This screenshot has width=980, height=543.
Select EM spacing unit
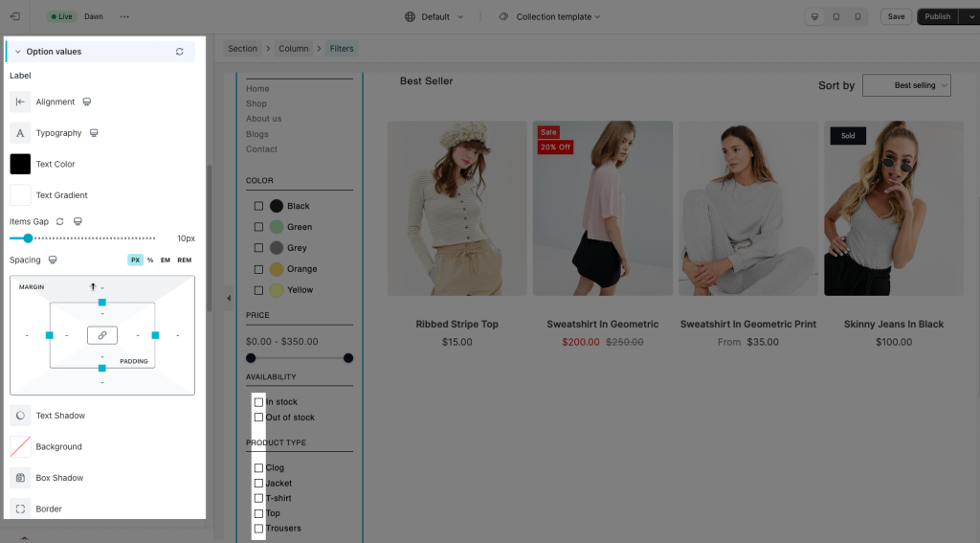166,260
